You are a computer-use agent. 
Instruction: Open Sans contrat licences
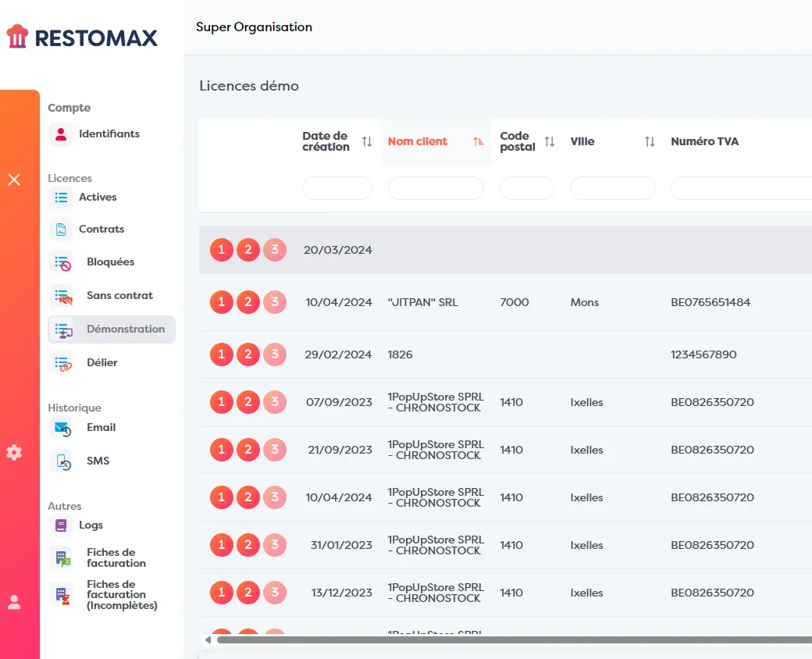(x=120, y=296)
